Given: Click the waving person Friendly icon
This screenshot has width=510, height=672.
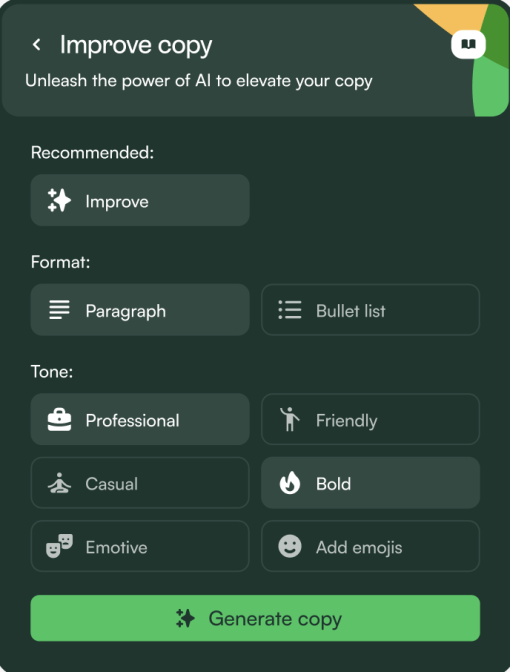Looking at the screenshot, I should pos(290,419).
